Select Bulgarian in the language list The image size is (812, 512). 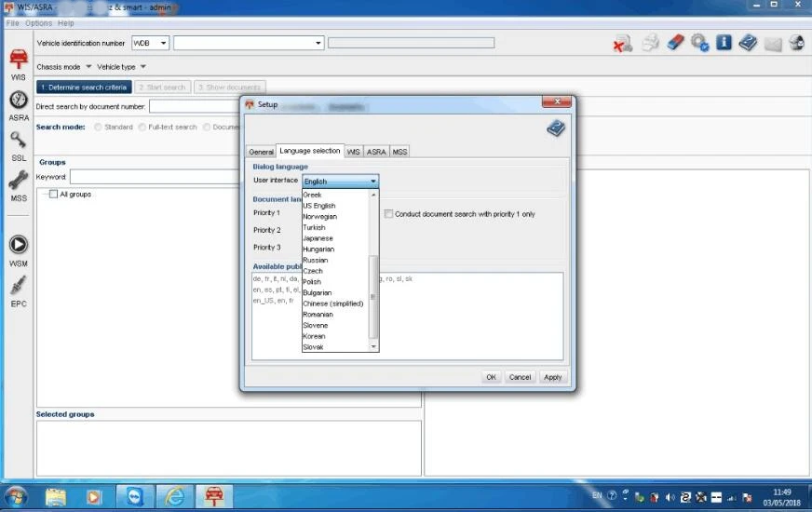335,292
